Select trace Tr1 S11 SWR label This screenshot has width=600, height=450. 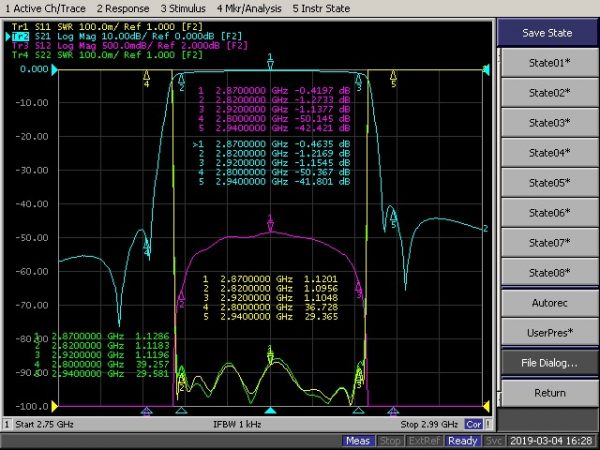click(x=107, y=27)
